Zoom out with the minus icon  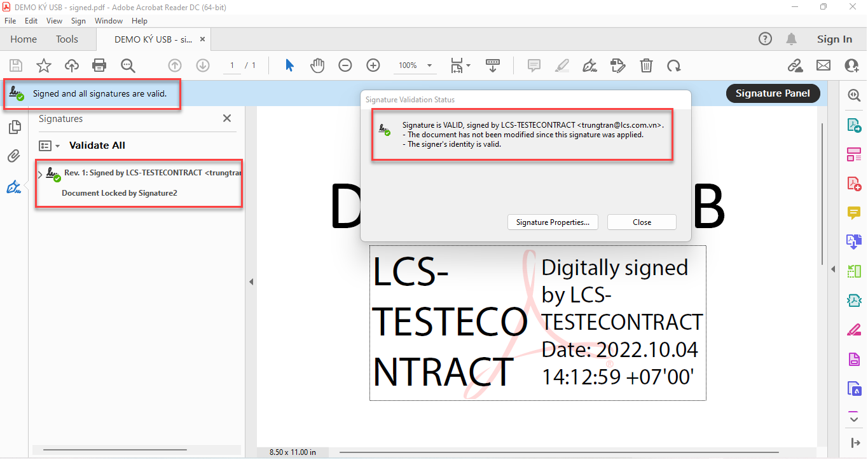point(345,65)
